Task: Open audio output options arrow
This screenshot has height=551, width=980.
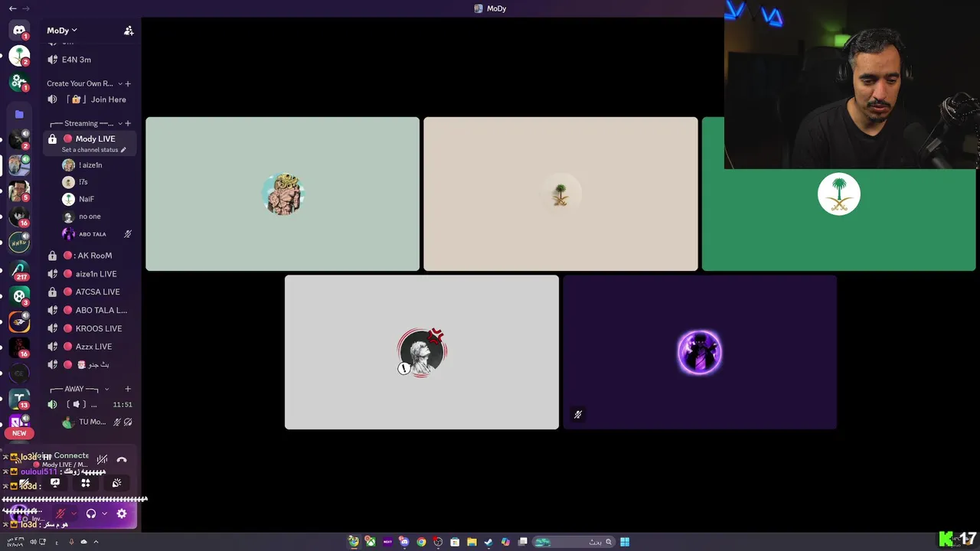Action: point(105,514)
